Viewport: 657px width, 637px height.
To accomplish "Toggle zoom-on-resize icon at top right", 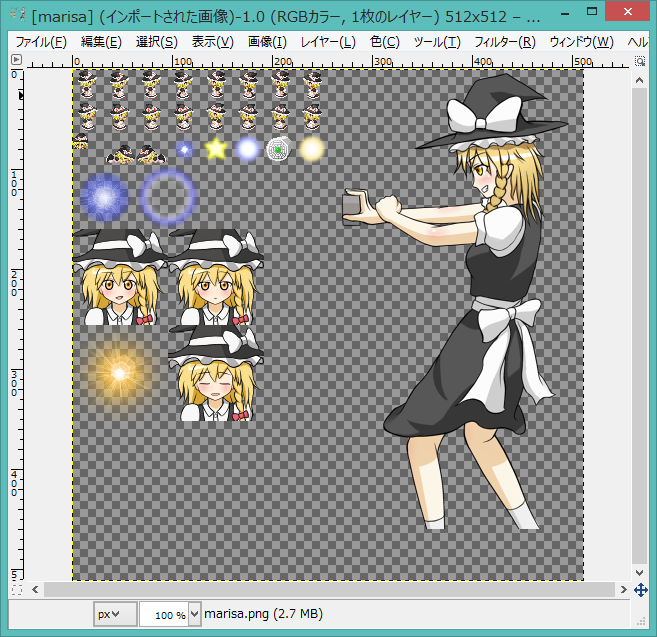I will pyautogui.click(x=640, y=61).
